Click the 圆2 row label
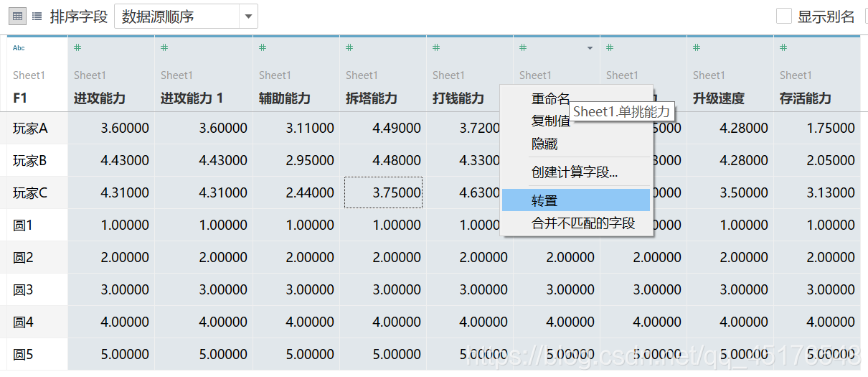The width and height of the screenshot is (868, 377). coord(23,257)
